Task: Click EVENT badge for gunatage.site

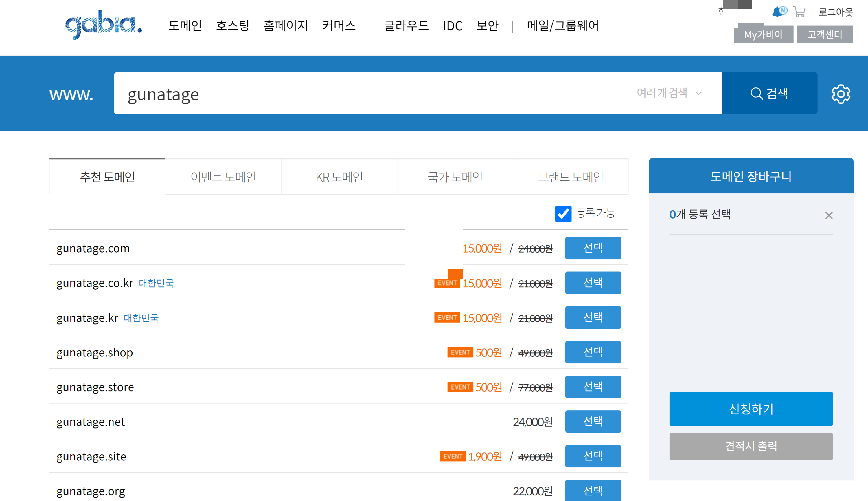Action: click(x=453, y=456)
